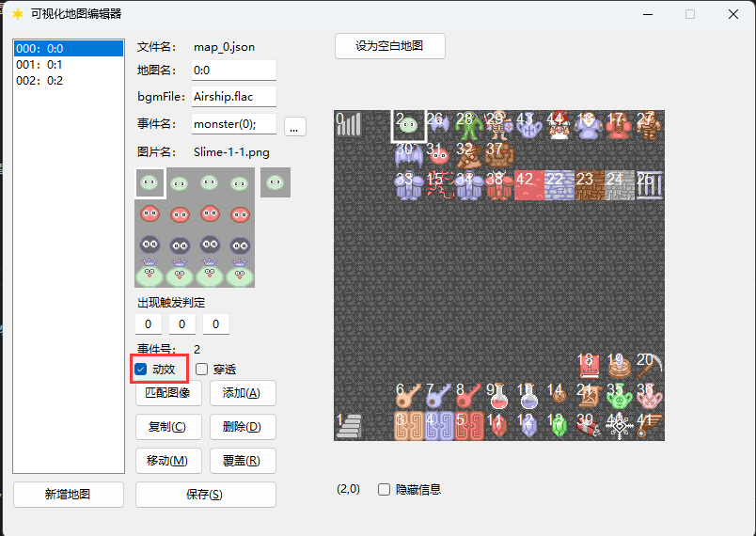Pick the brown brick wall tile numbered 23
The image size is (756, 536).
coord(590,185)
